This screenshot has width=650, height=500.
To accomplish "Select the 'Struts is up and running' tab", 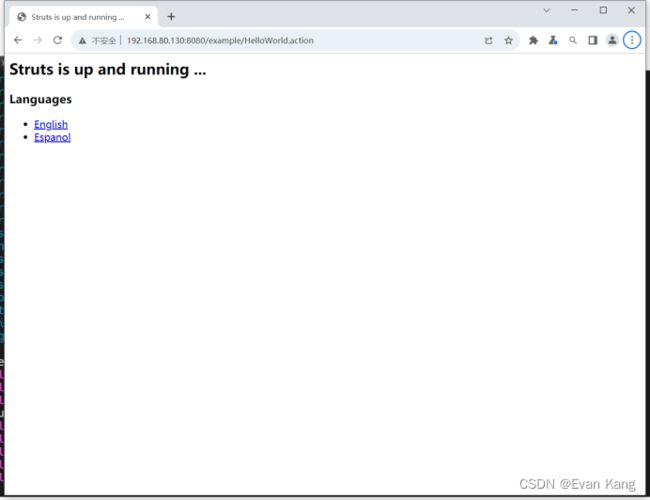I will [x=83, y=17].
